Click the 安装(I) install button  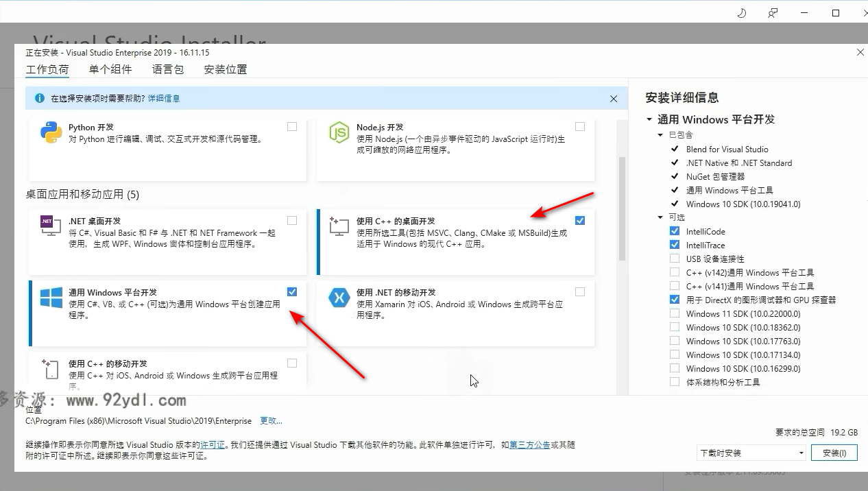834,453
